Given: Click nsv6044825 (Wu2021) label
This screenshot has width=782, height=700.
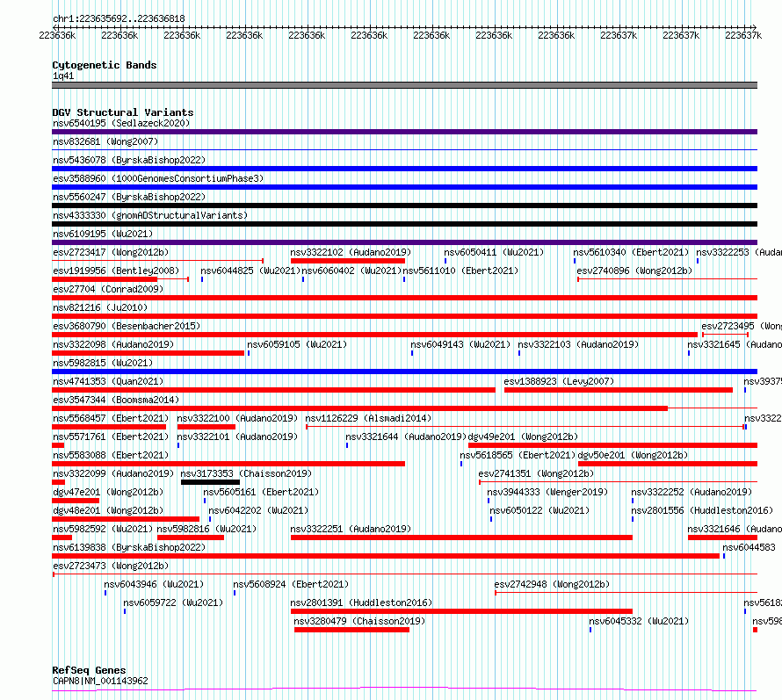Looking at the screenshot, I should pos(250,271).
